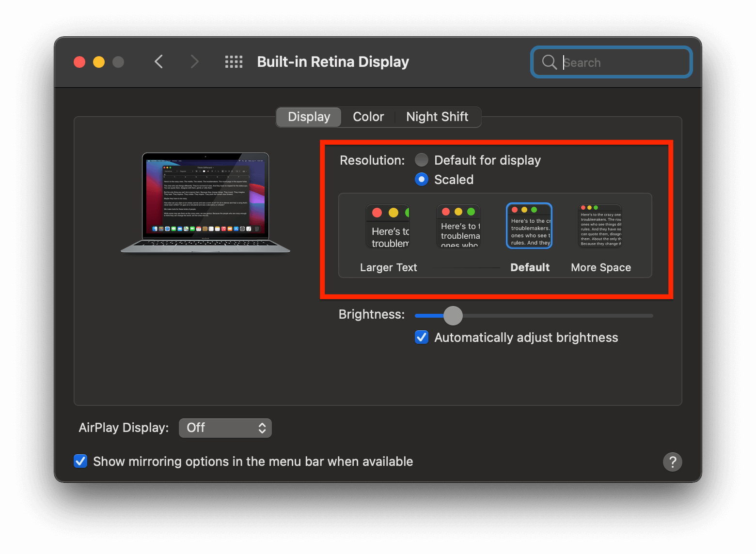This screenshot has width=756, height=554.
Task: Choose the second scaled resolution thumbnail
Action: pyautogui.click(x=458, y=226)
